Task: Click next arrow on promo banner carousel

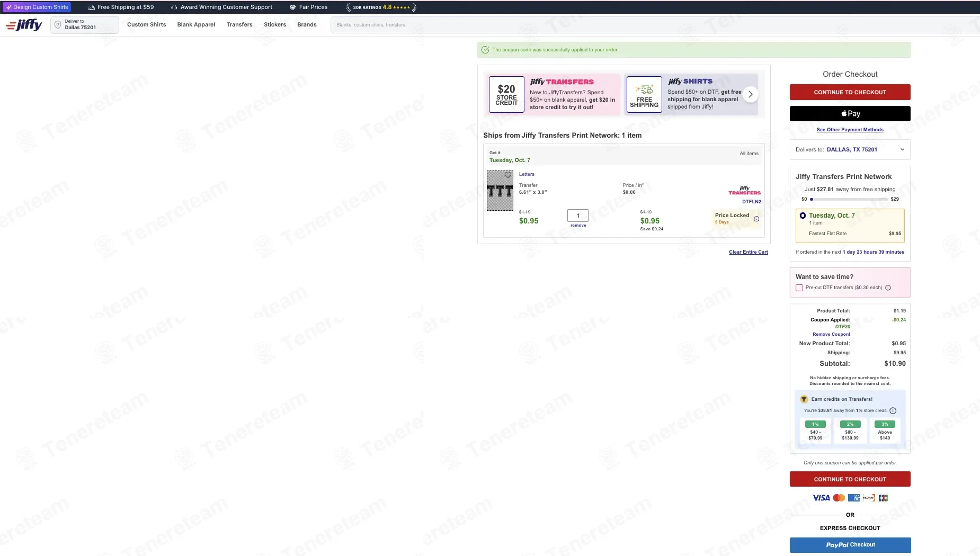Action: tap(750, 94)
